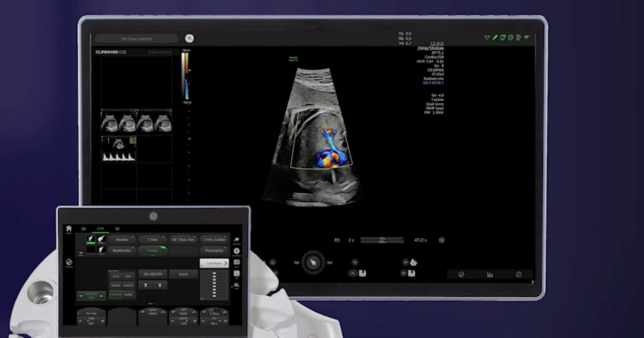This screenshot has width=644, height=338.
Task: Select the Routine preset button
Action: [122, 239]
